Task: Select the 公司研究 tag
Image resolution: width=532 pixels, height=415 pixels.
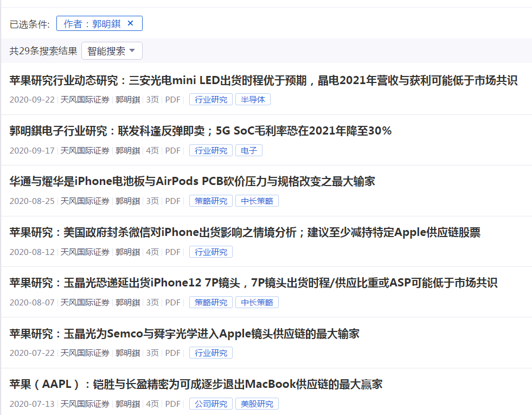Action: tap(211, 404)
